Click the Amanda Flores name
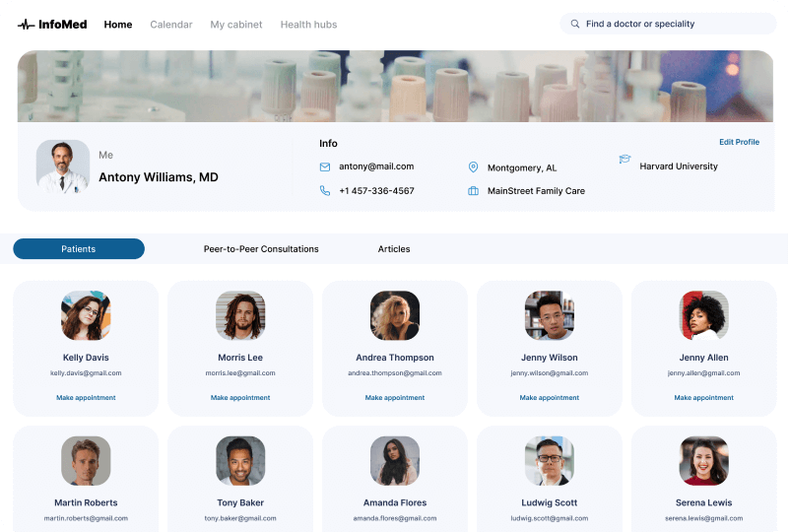789x532 pixels. (x=394, y=502)
